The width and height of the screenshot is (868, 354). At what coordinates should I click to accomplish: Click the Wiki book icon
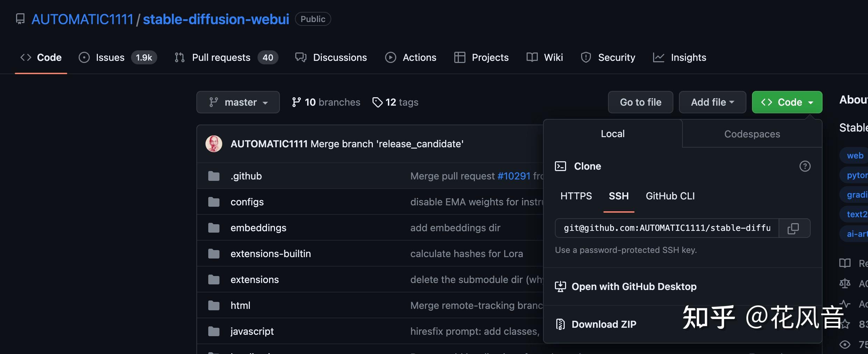[532, 57]
